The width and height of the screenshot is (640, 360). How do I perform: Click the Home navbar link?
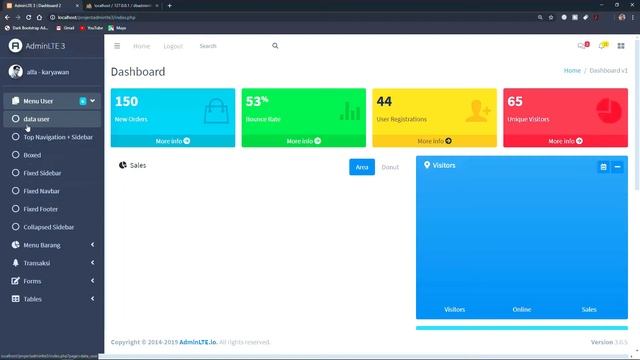142,46
